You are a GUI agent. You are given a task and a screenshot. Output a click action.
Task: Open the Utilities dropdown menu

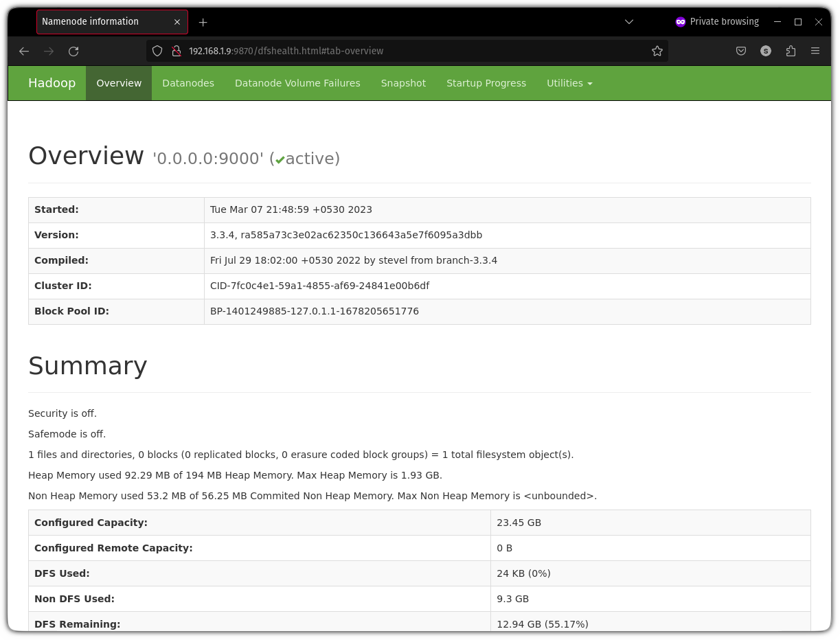coord(569,83)
